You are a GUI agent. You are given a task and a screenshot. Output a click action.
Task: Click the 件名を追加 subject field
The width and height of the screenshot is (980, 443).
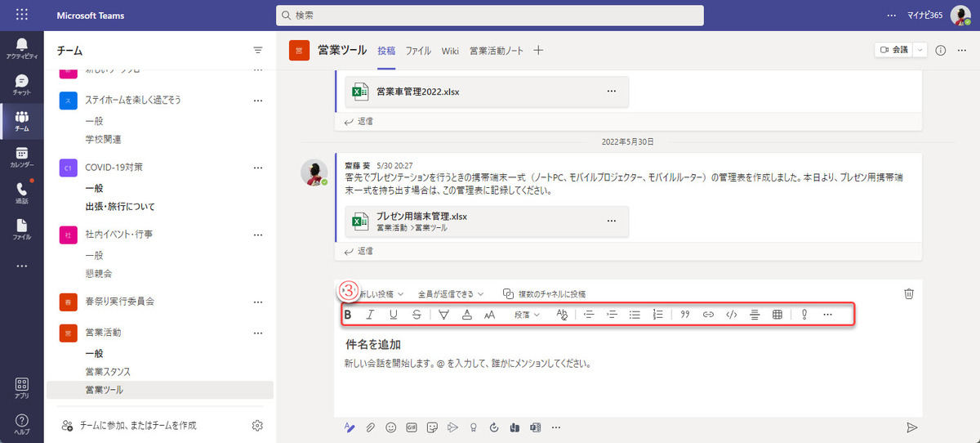point(372,344)
